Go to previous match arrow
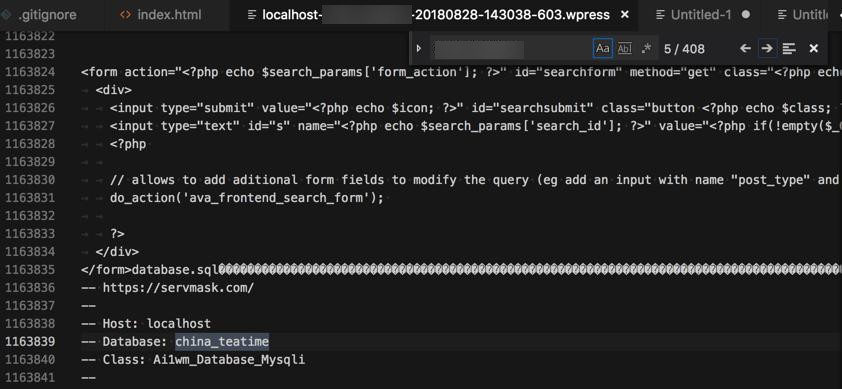Viewport: 842px width, 389px height. 745,49
